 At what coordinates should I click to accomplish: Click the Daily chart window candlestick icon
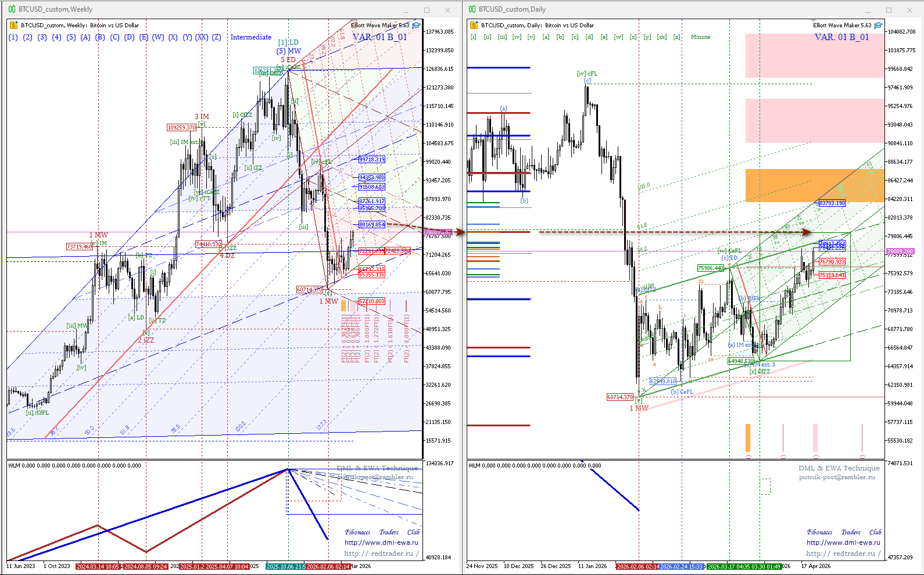[x=472, y=9]
